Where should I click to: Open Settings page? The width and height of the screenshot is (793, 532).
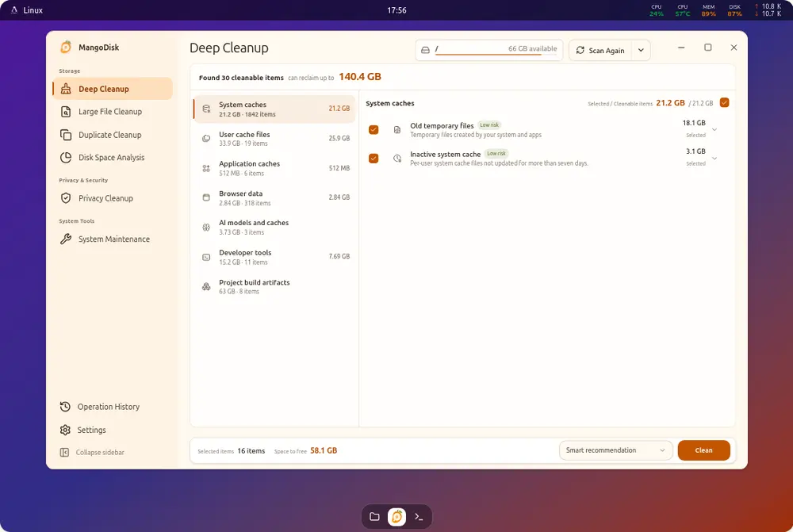click(91, 430)
